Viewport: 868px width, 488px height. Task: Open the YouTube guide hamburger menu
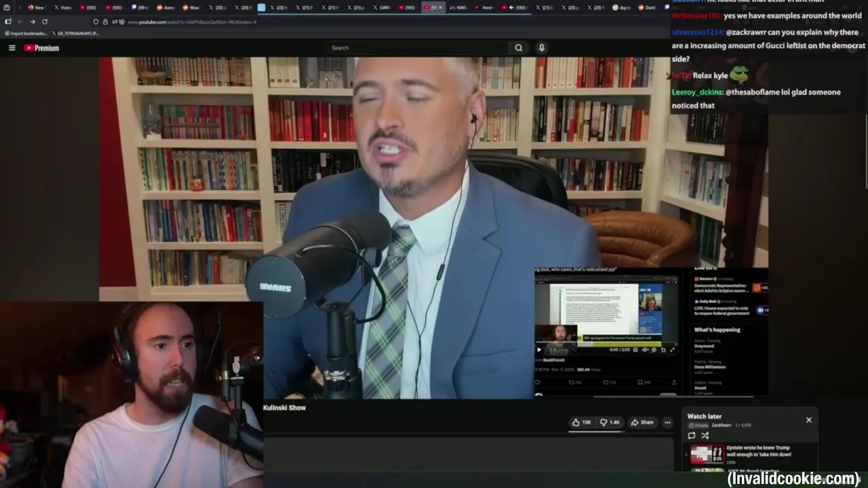click(12, 47)
